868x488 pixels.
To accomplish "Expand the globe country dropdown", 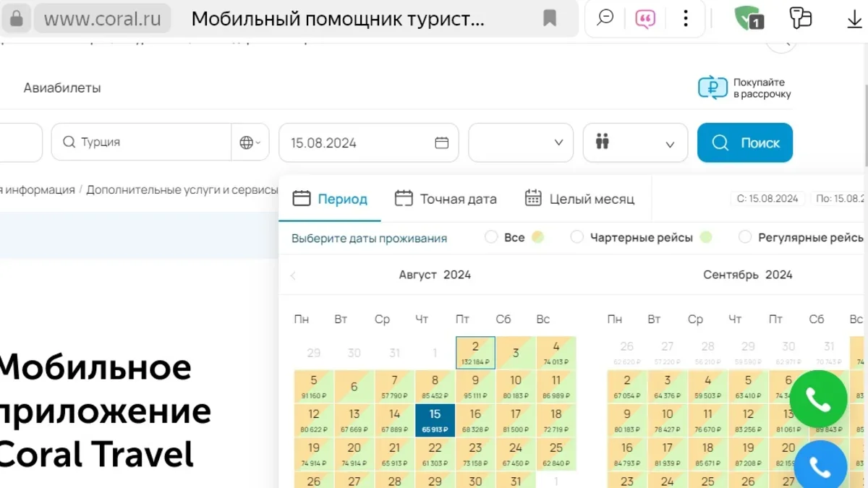I will pyautogui.click(x=250, y=142).
